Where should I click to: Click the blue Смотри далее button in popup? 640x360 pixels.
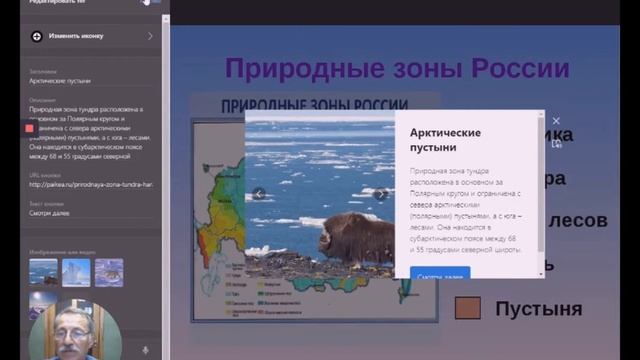pos(440,273)
